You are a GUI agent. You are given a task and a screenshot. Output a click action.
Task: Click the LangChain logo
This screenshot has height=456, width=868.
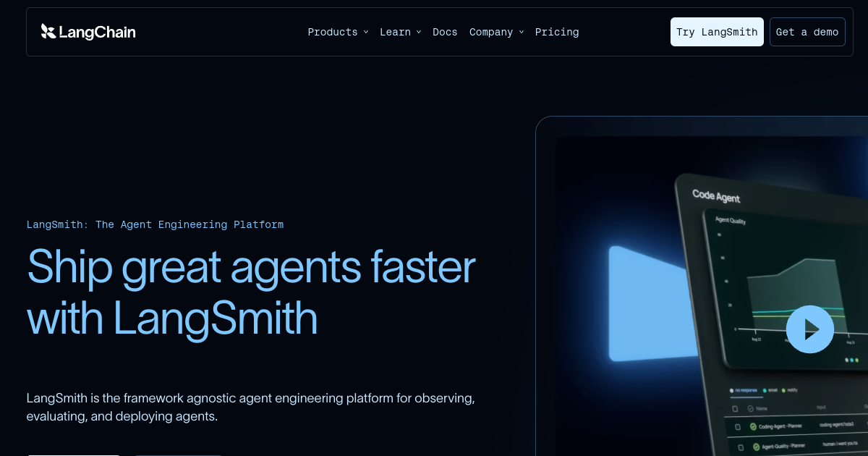click(88, 32)
